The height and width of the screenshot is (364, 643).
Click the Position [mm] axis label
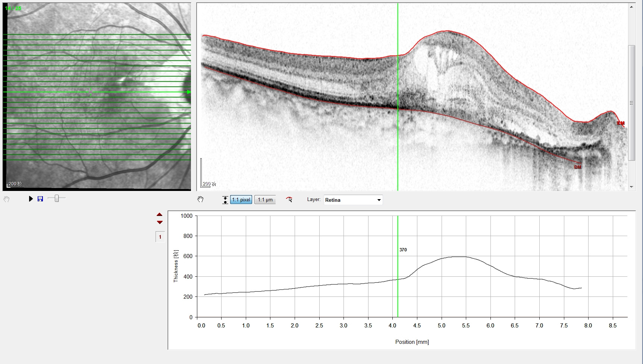click(x=412, y=342)
